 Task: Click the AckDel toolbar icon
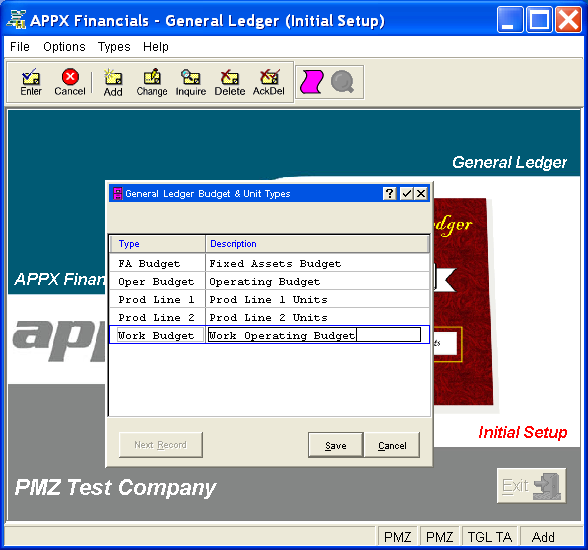268,82
